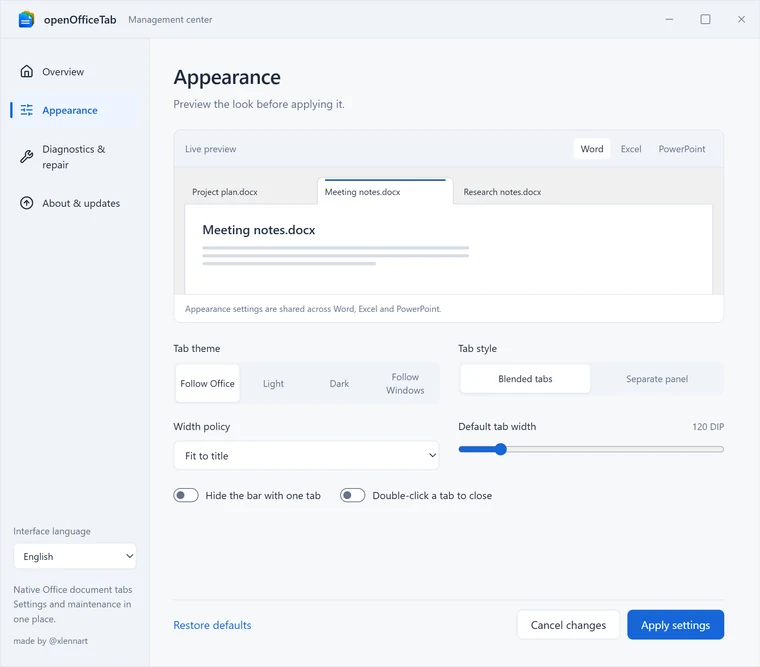Choose the Light tab theme
Viewport: 760px width, 667px height.
[x=273, y=383]
